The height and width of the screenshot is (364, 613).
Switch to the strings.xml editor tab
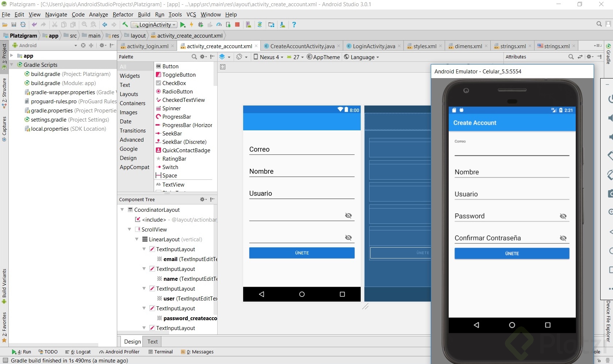click(x=513, y=46)
